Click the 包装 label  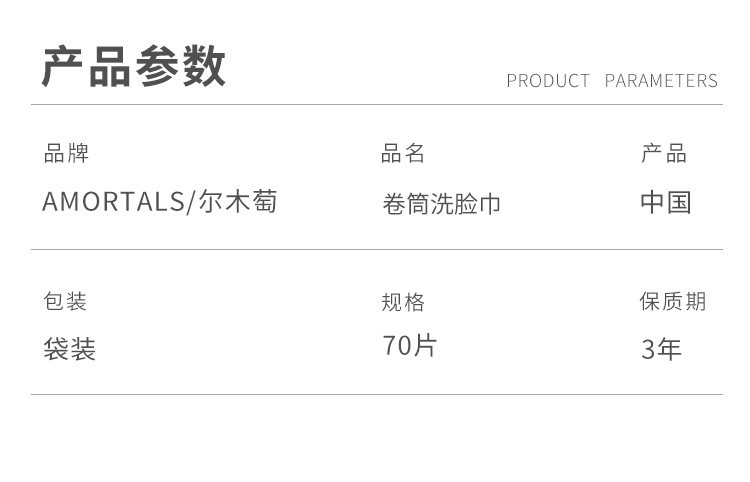(x=66, y=301)
